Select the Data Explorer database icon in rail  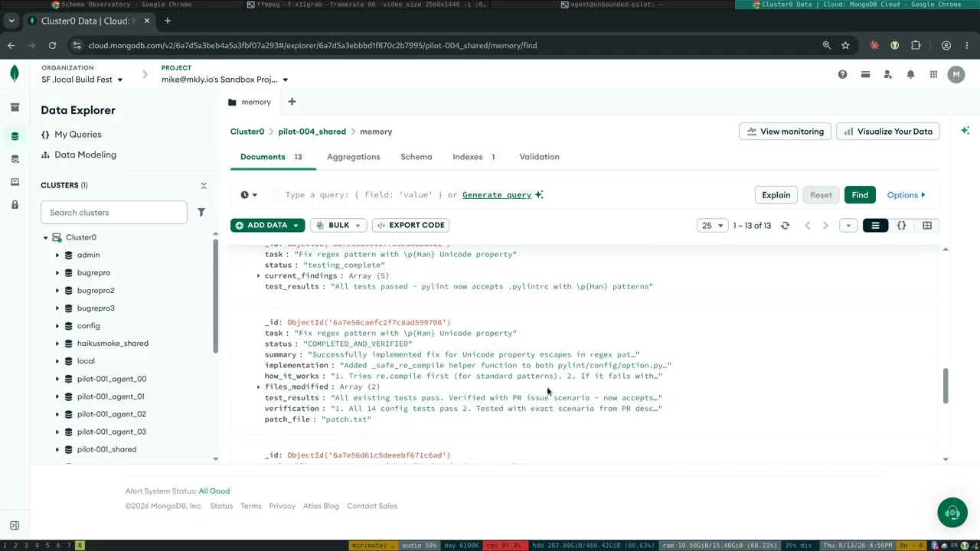click(x=15, y=136)
